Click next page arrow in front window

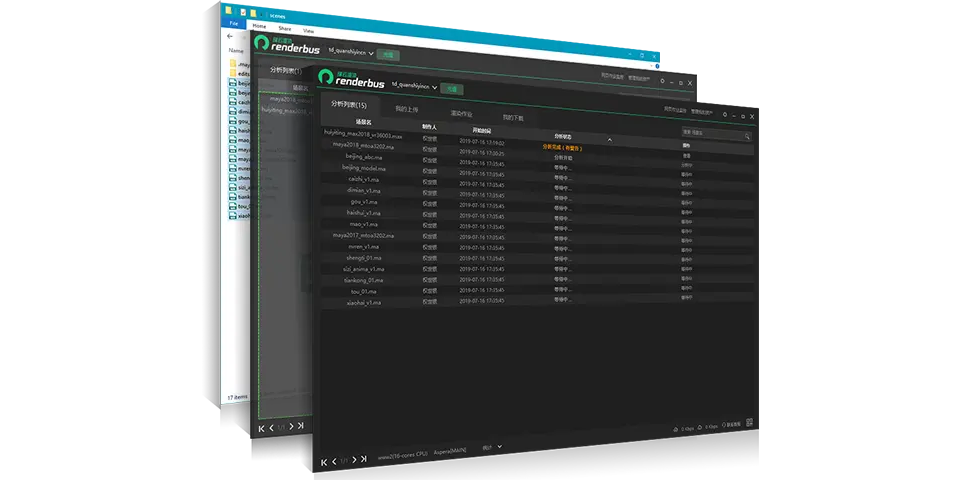click(x=354, y=460)
